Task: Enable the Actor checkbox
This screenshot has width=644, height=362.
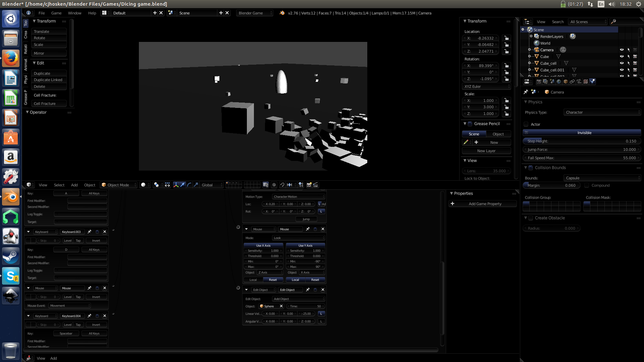Action: click(526, 124)
